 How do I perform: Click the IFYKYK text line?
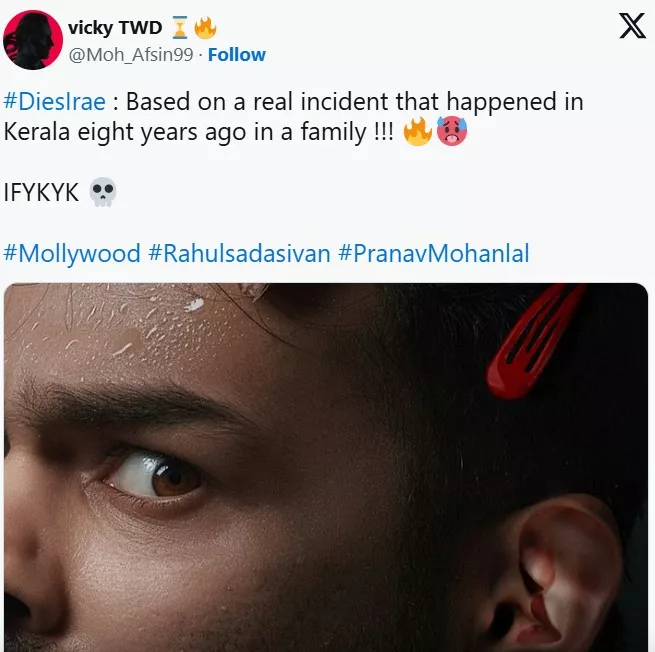click(41, 193)
